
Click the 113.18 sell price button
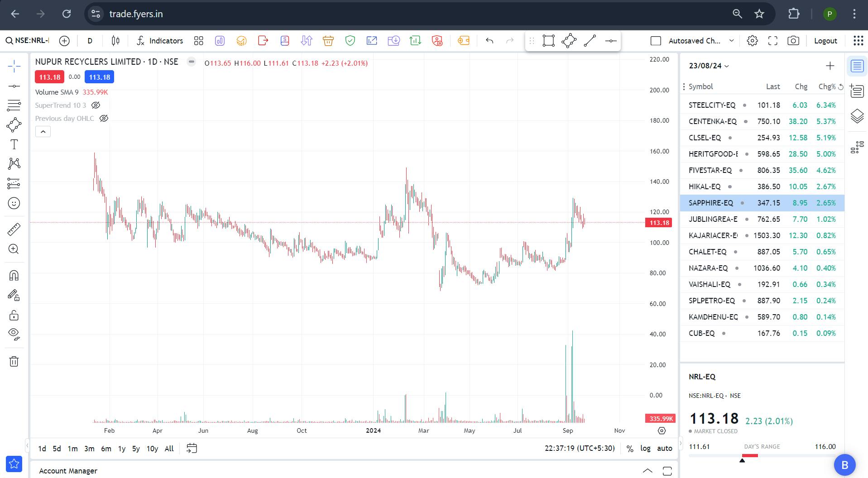coord(49,77)
